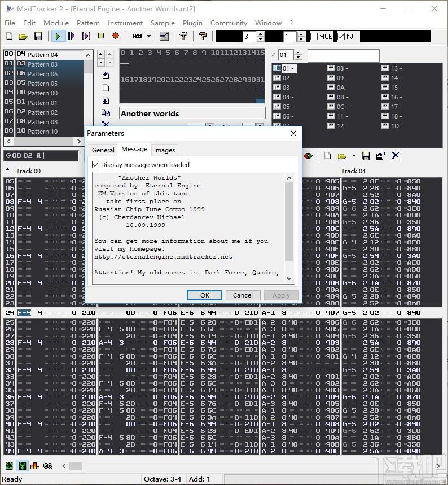Switch to the General tab
This screenshot has width=448, height=485.
click(103, 150)
